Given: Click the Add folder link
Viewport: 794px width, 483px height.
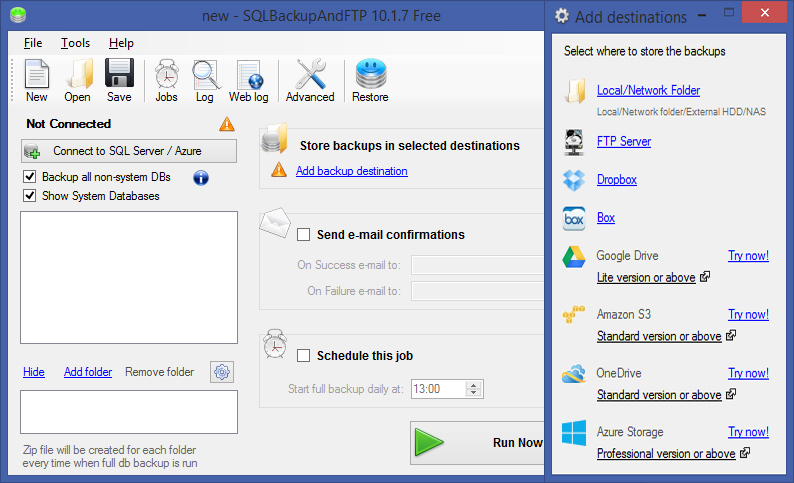Looking at the screenshot, I should pyautogui.click(x=88, y=372).
